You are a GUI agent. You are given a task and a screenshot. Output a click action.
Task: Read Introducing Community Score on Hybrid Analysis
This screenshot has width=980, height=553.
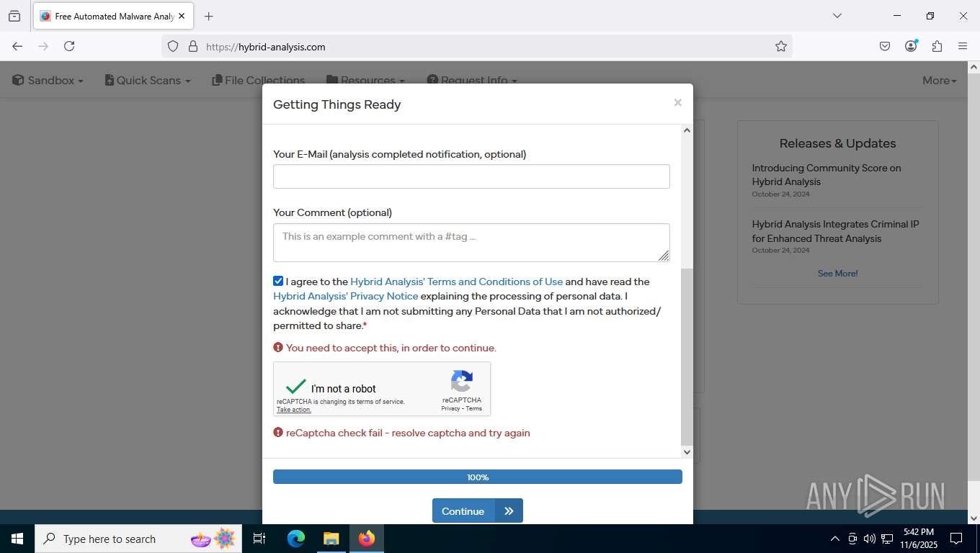827,175
